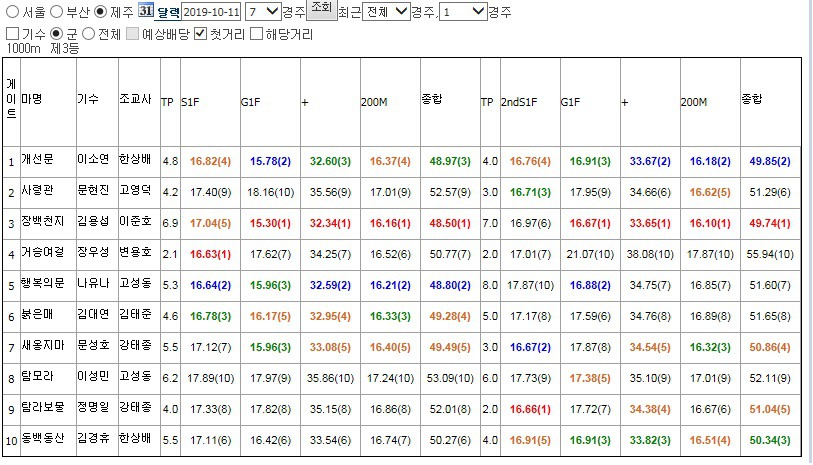Click jockey name 정명일

click(93, 407)
